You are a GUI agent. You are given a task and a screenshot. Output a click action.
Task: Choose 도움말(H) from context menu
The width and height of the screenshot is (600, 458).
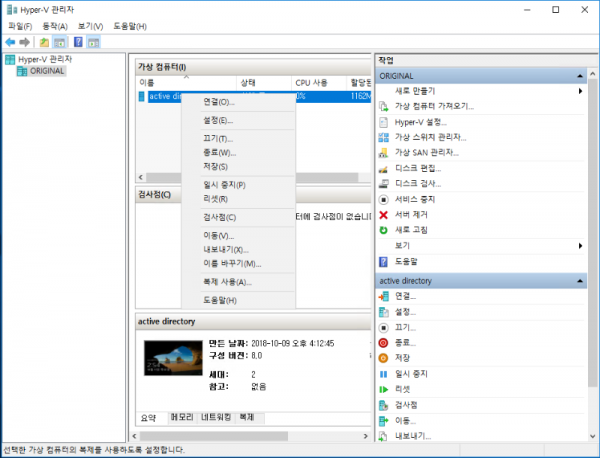pos(238,300)
